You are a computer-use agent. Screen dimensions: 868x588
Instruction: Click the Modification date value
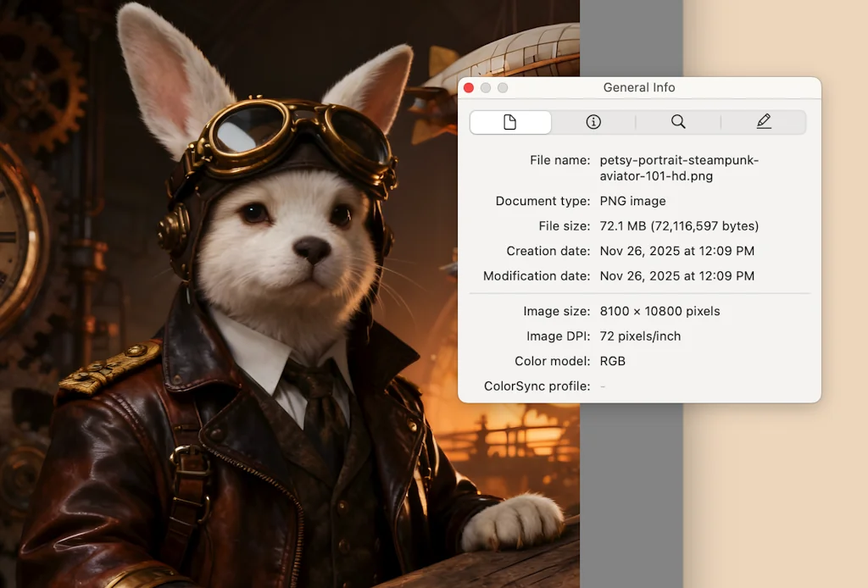[x=676, y=276]
